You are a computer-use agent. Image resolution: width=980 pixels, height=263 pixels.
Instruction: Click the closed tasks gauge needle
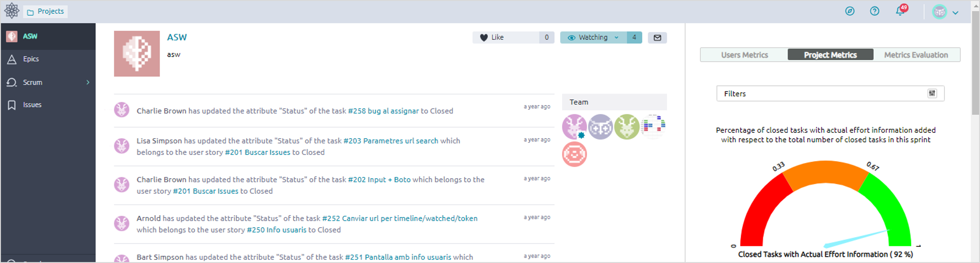coord(856,238)
